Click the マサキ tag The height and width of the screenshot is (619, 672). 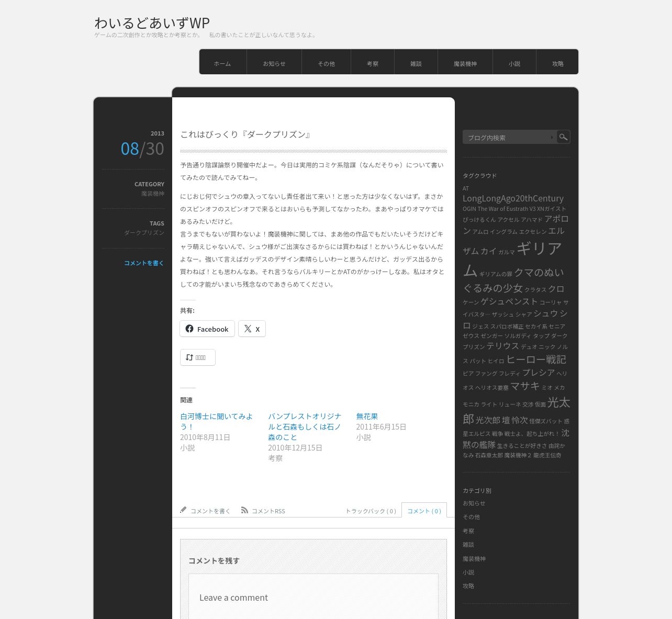(525, 386)
